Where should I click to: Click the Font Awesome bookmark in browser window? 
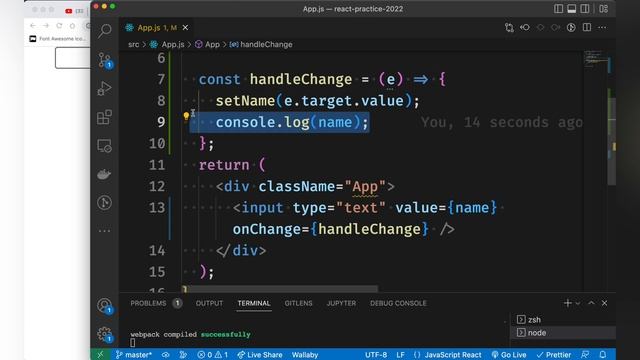[x=58, y=38]
